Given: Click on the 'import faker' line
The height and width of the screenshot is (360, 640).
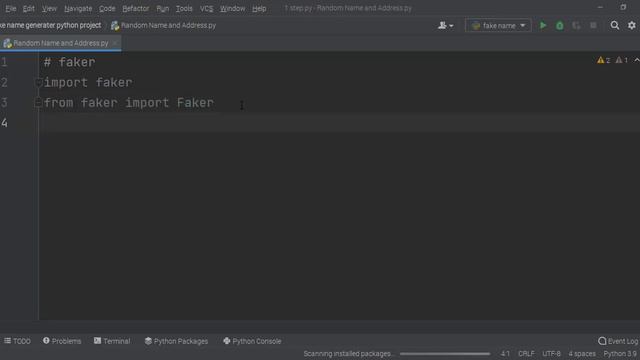Looking at the screenshot, I should (x=88, y=82).
